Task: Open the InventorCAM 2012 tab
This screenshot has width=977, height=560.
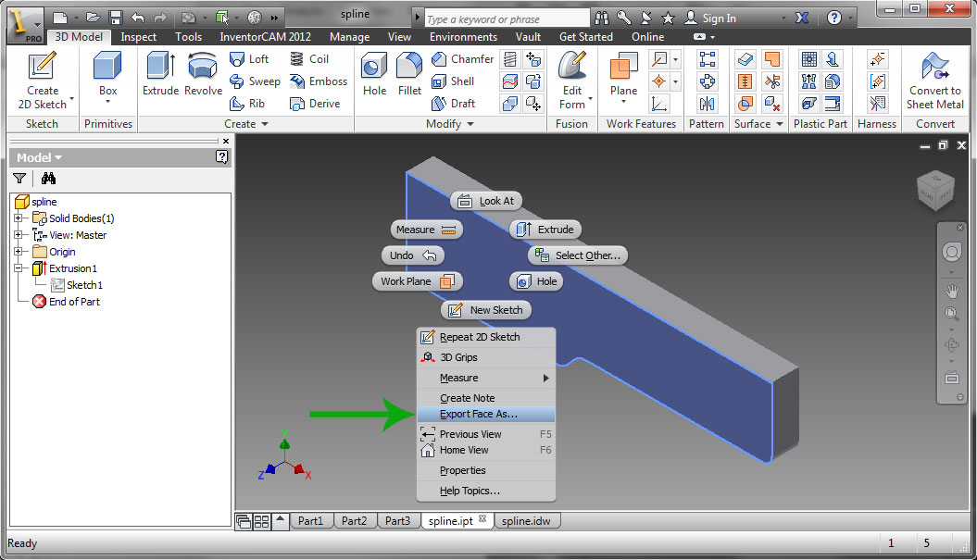Action: click(x=266, y=37)
